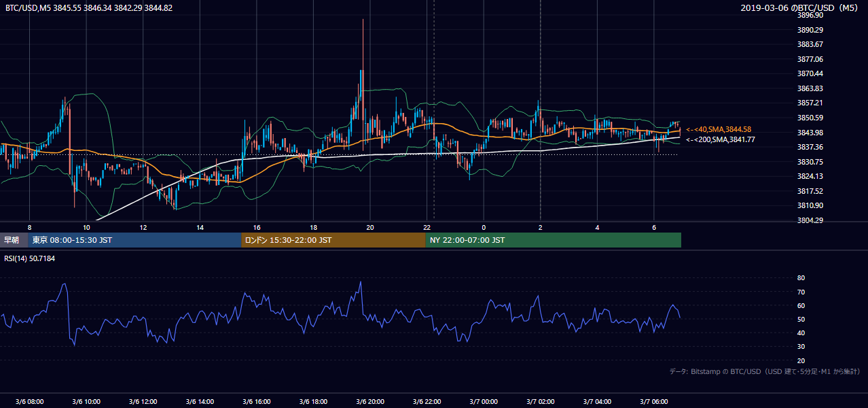The image size is (868, 408).
Task: Click RSI scale value 20
Action: (801, 360)
